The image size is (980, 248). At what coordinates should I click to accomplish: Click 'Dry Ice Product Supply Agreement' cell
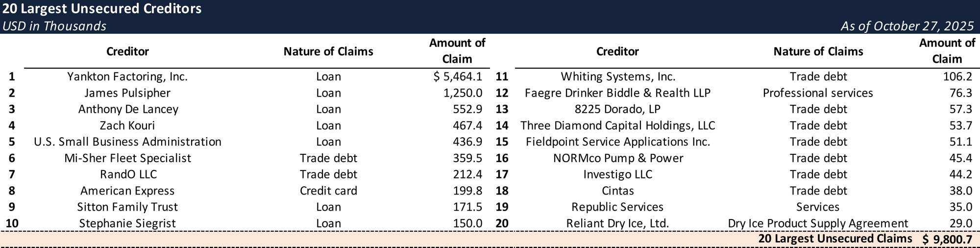(x=818, y=223)
